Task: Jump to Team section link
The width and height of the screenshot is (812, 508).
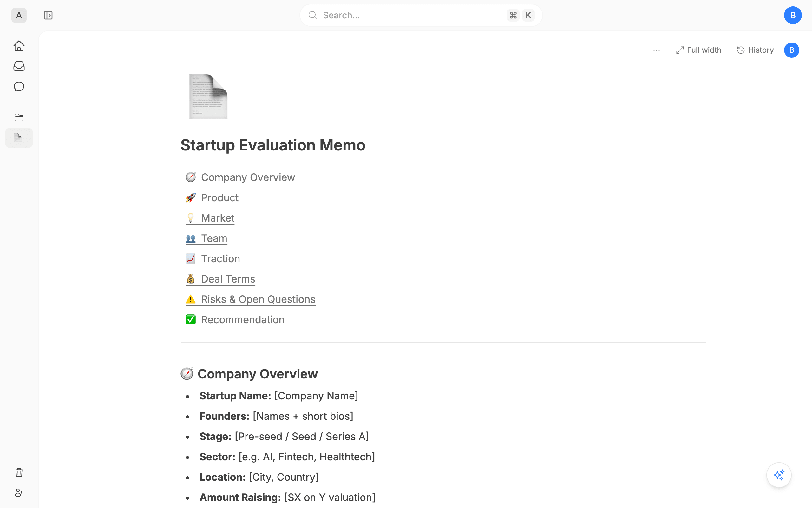Action: [206, 238]
